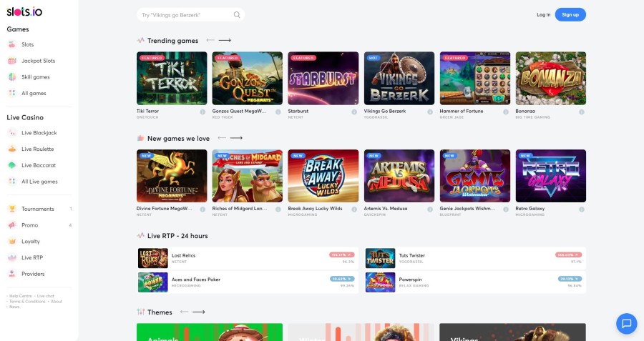Show previous Trending games with left arrow
Screen dimensions: 644x341
tap(210, 40)
